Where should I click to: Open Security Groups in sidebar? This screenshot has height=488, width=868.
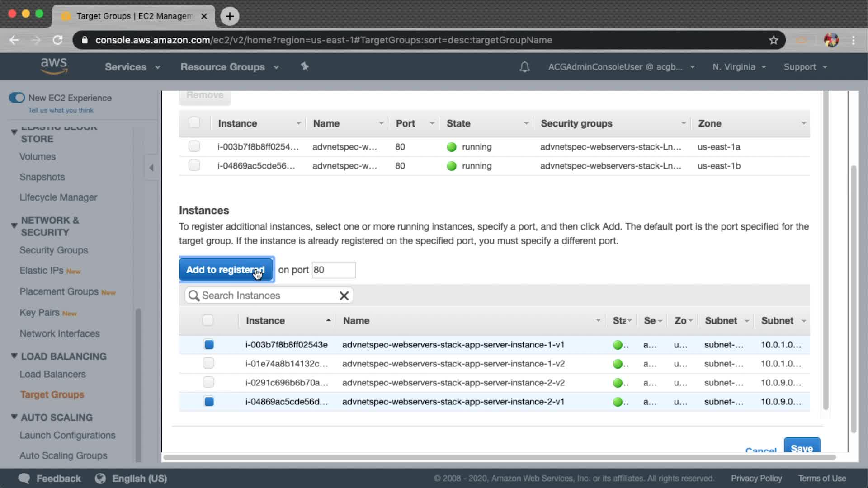click(x=53, y=250)
